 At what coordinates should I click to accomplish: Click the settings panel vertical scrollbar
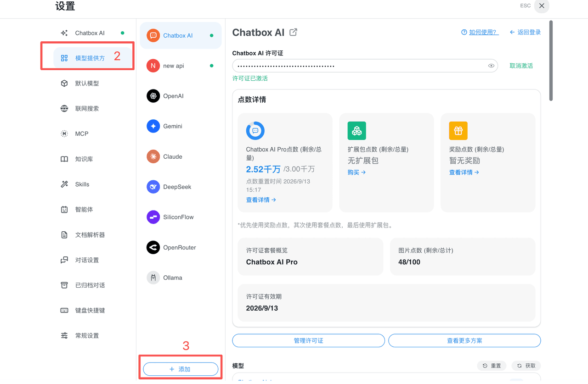coord(551,61)
